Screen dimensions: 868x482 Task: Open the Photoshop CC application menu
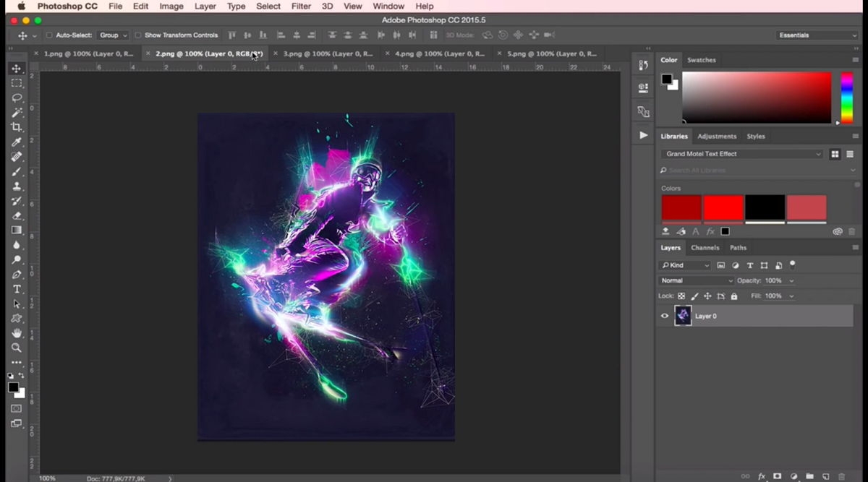pyautogui.click(x=68, y=6)
